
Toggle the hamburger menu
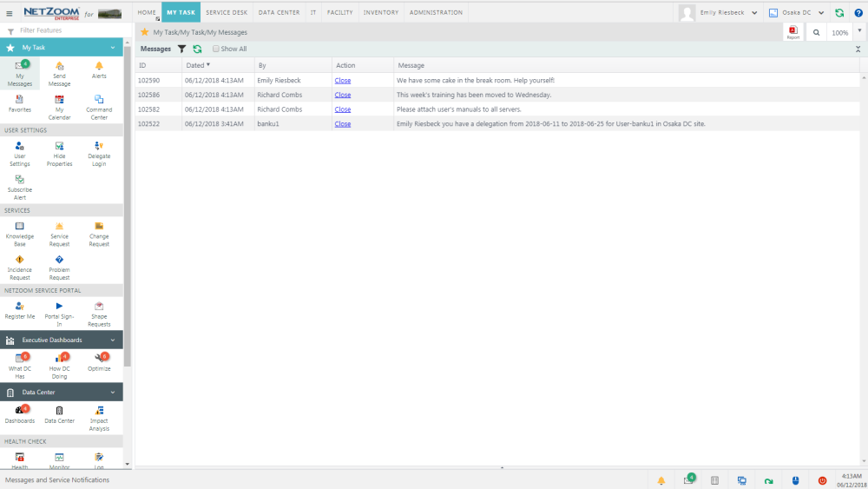pyautogui.click(x=9, y=13)
